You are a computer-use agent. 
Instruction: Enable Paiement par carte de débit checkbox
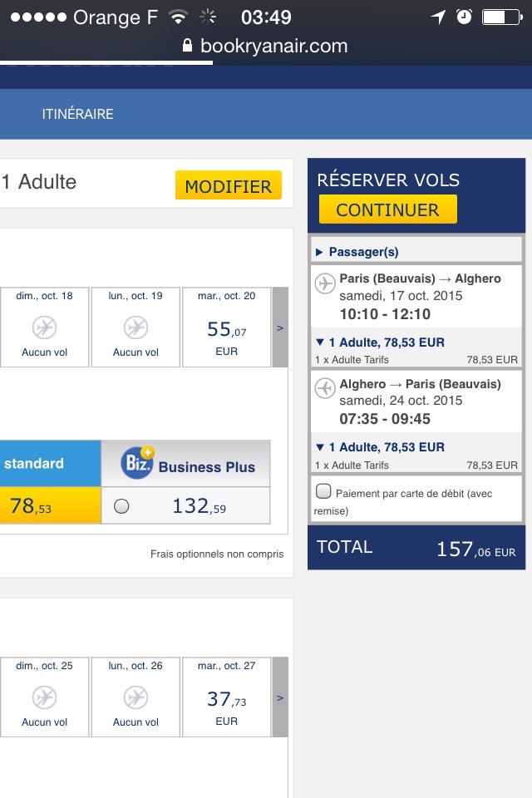pyautogui.click(x=324, y=491)
